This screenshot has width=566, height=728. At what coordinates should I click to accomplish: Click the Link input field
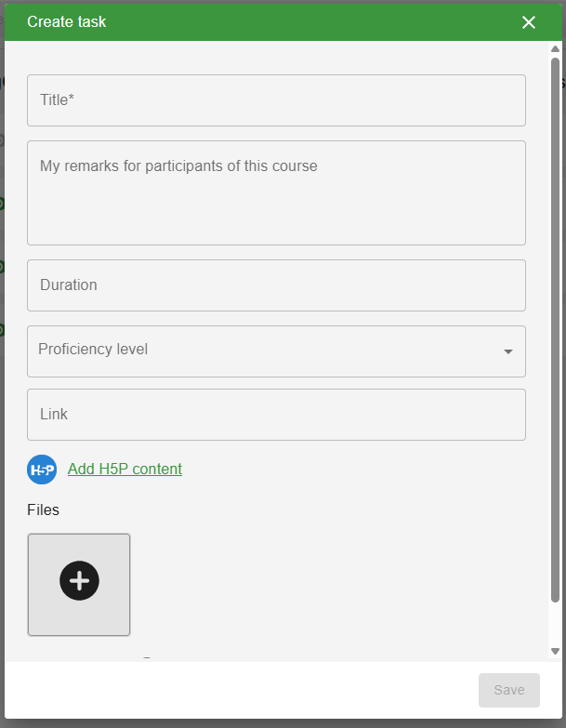(x=276, y=415)
